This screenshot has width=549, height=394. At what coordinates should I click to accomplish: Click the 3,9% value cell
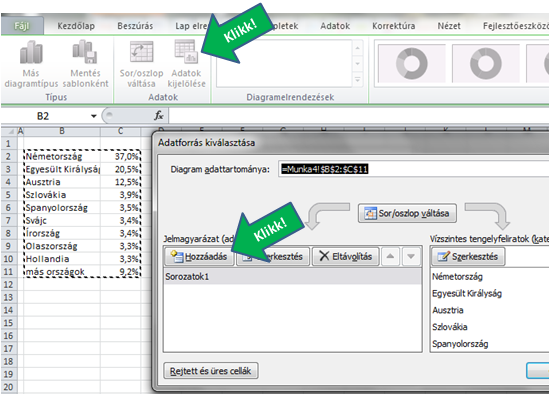pos(121,195)
